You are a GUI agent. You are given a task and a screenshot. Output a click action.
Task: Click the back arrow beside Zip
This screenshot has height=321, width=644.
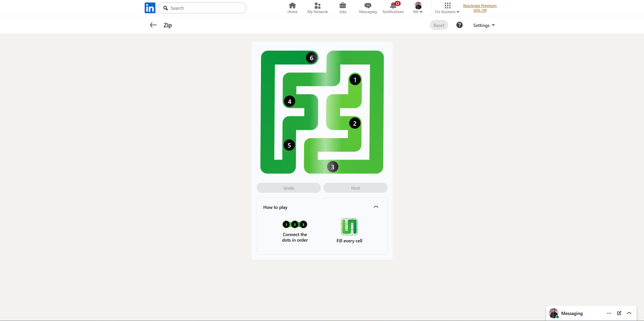click(x=153, y=25)
